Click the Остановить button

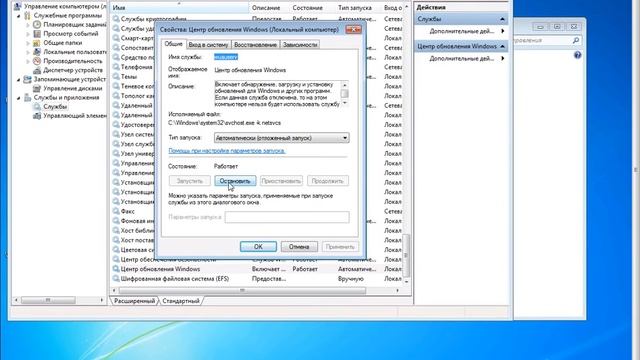[235, 181]
